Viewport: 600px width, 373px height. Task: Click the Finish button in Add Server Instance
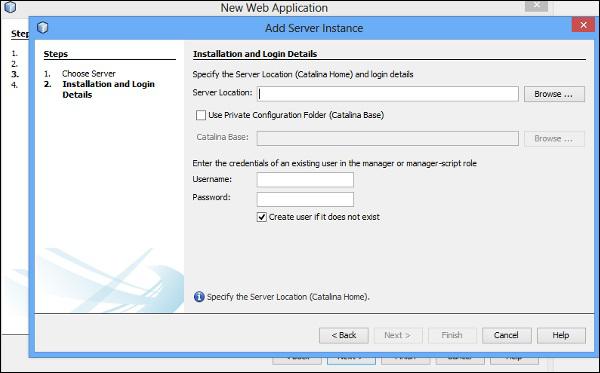452,336
